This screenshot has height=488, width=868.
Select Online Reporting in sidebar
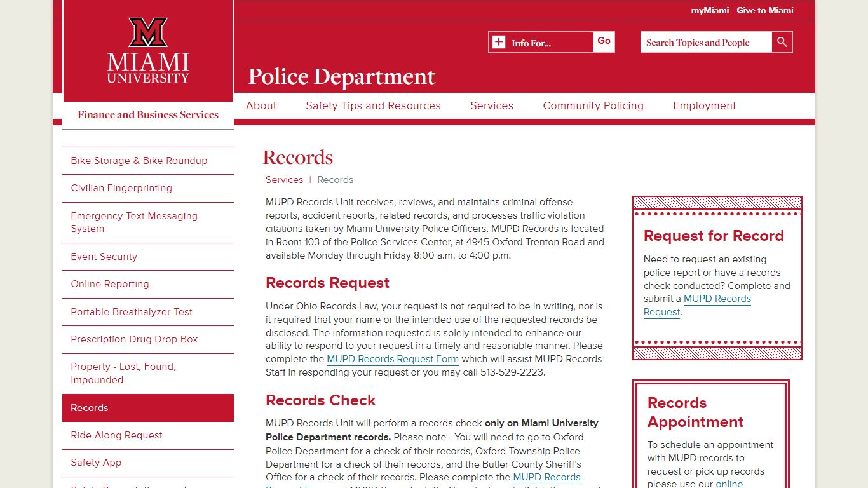tap(148, 284)
